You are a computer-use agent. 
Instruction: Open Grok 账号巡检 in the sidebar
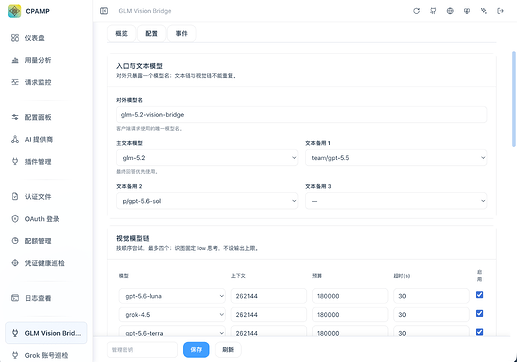pos(46,355)
